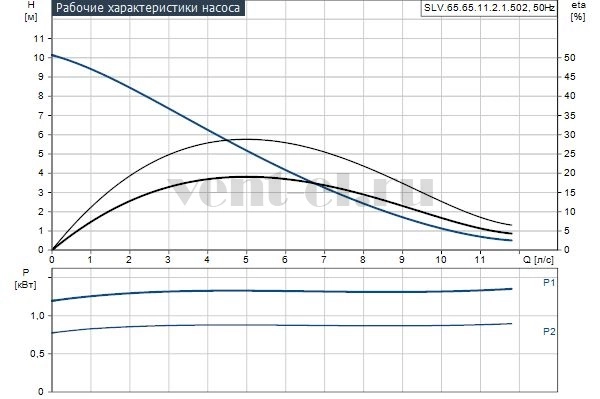Click the H [м] axis label
The image size is (600, 399).
tap(31, 11)
